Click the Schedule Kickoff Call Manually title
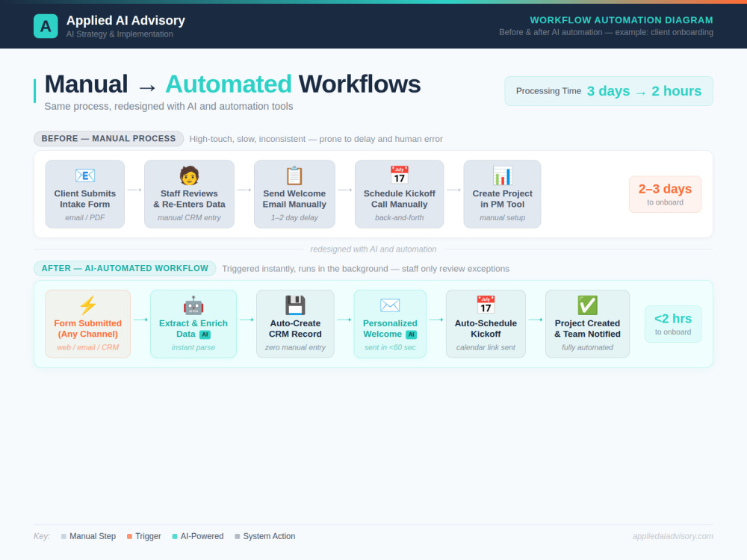Screen dimensions: 747x560 click(x=399, y=199)
